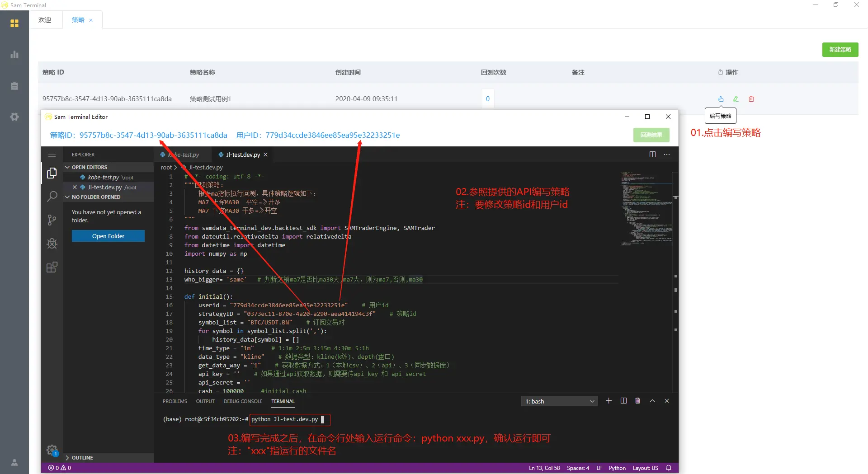Viewport: 868px width, 474px height.
Task: Click strategy name 策略测试用例1 cell
Action: click(x=210, y=99)
